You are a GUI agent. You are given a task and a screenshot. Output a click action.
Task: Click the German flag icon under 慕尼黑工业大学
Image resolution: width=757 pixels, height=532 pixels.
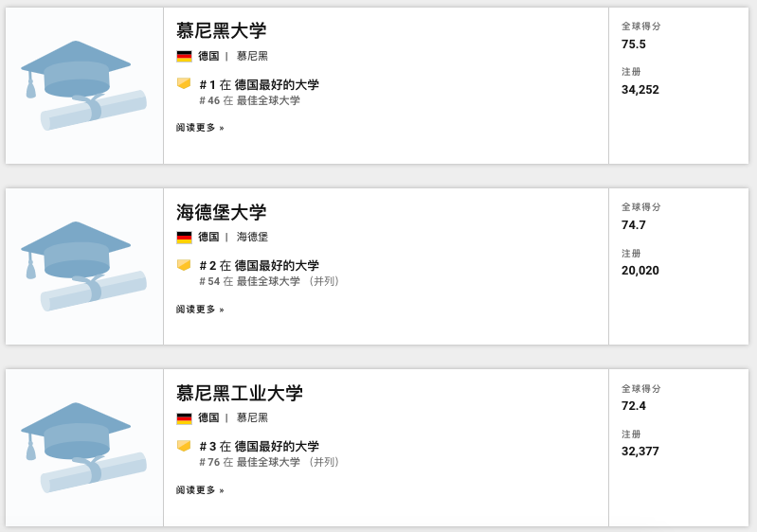[184, 417]
